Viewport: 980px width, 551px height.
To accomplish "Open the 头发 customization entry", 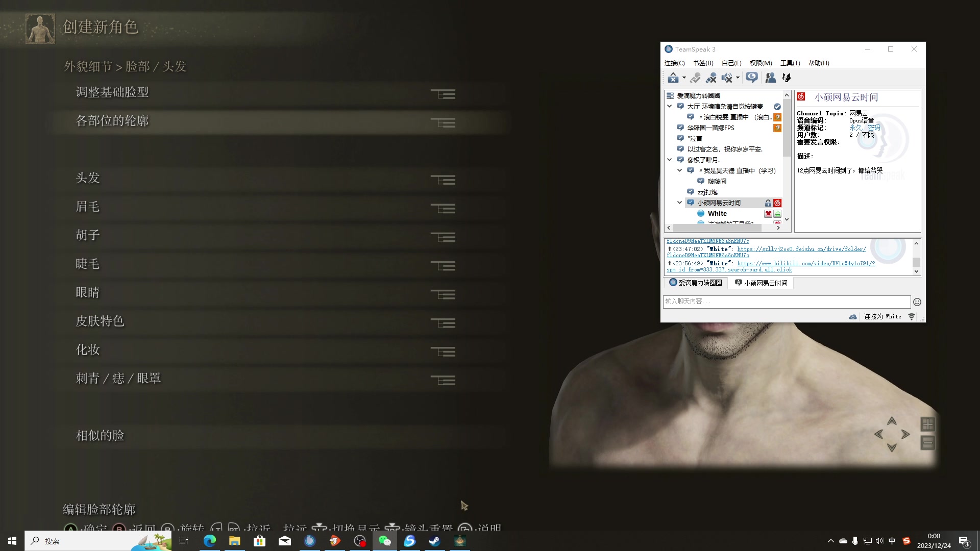I will [x=265, y=178].
